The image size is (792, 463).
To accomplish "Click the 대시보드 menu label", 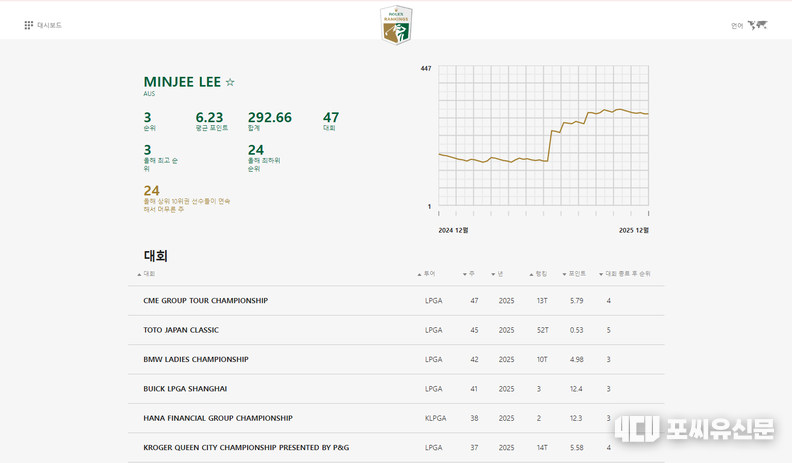I will pos(49,25).
